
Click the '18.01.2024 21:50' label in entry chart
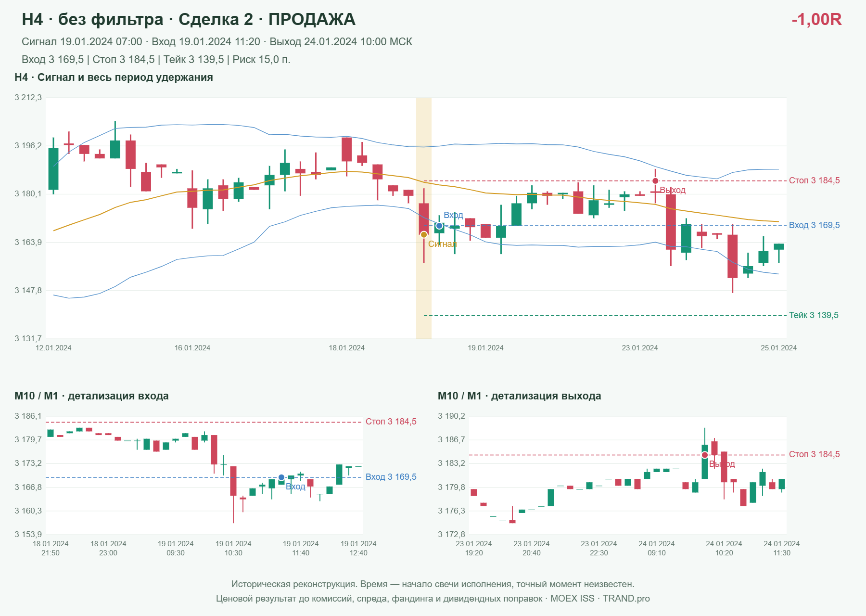pos(51,548)
